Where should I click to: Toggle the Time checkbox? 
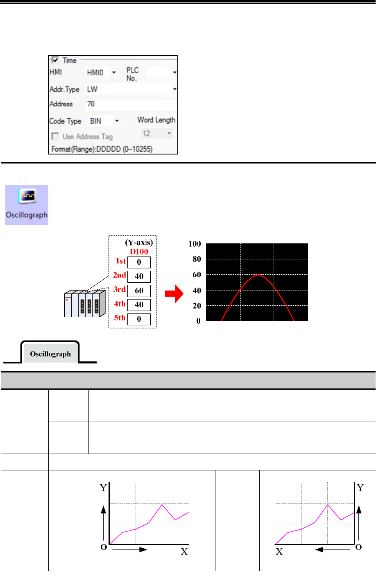[55, 60]
